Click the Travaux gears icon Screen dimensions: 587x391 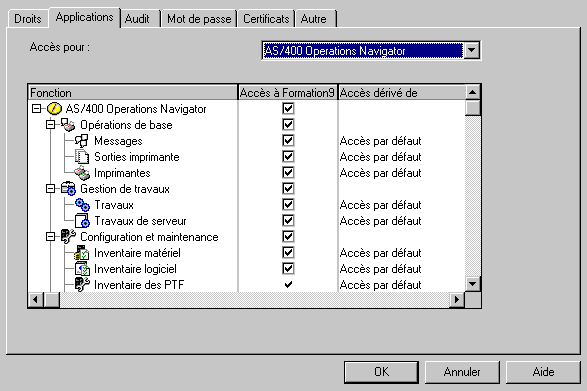(x=82, y=205)
